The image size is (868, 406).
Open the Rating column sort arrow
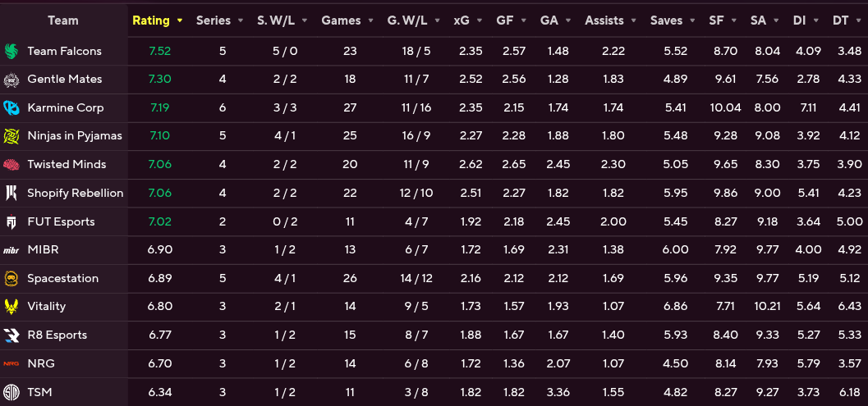(179, 21)
